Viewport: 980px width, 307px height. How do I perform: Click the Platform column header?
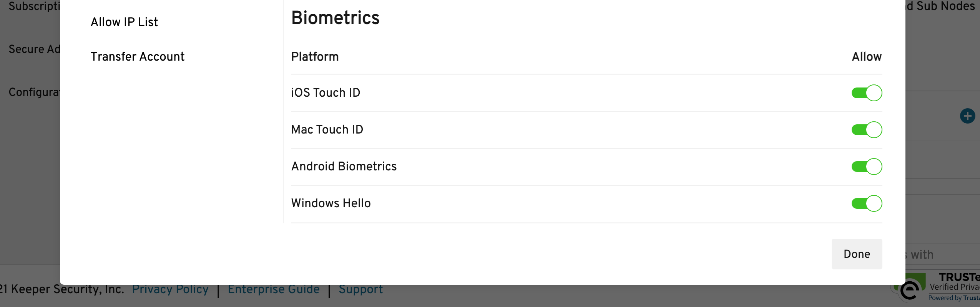pos(315,57)
